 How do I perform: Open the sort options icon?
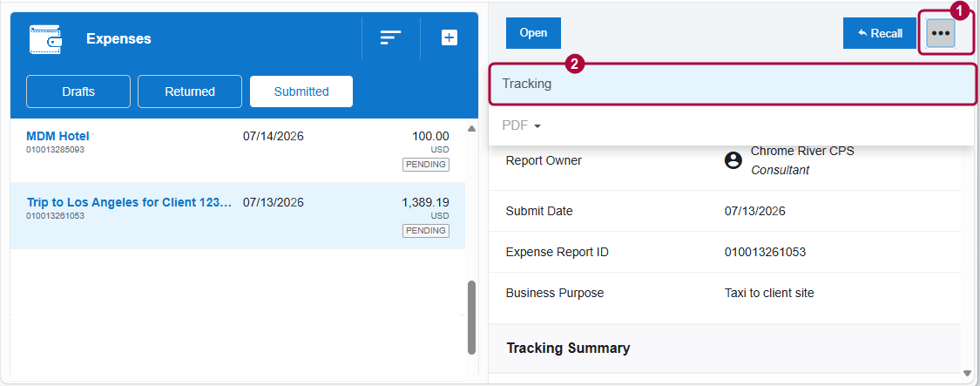pos(390,37)
